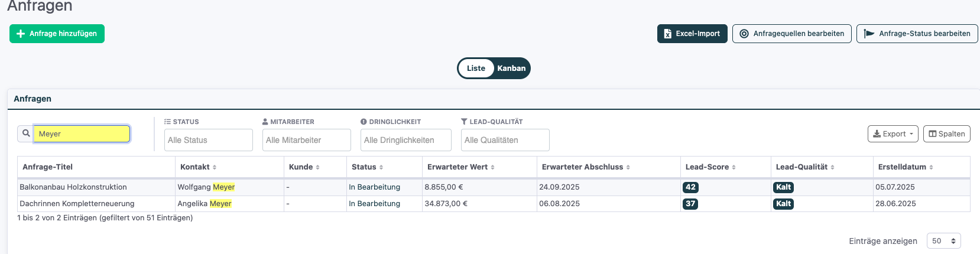Click the search magnifier icon
The width and height of the screenshot is (980, 254).
[x=26, y=133]
